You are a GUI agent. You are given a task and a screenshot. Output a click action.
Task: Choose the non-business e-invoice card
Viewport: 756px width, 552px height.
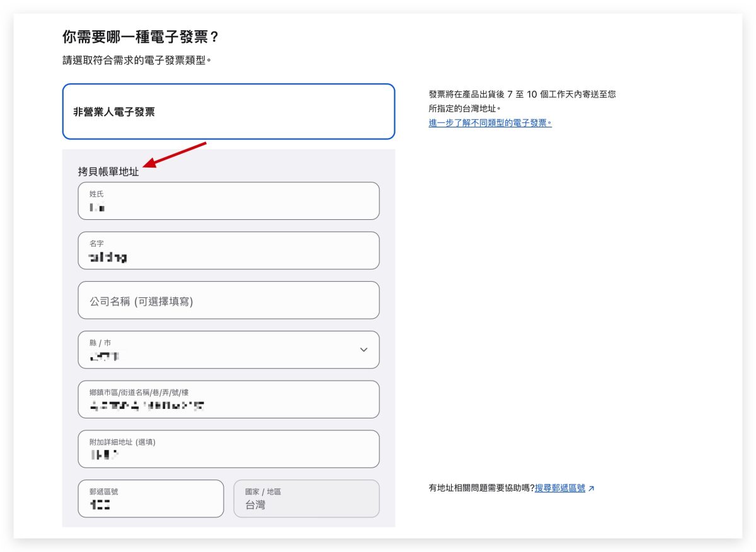click(x=228, y=112)
